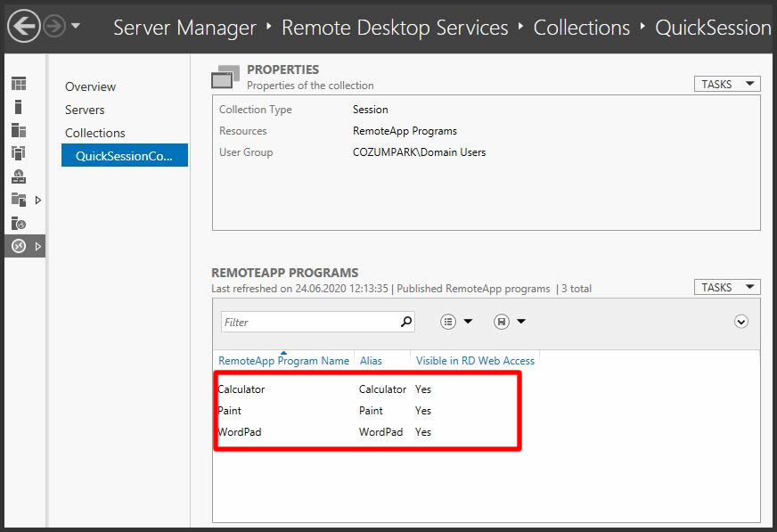Open the list criteria options icon
The height and width of the screenshot is (532, 777).
pos(448,322)
